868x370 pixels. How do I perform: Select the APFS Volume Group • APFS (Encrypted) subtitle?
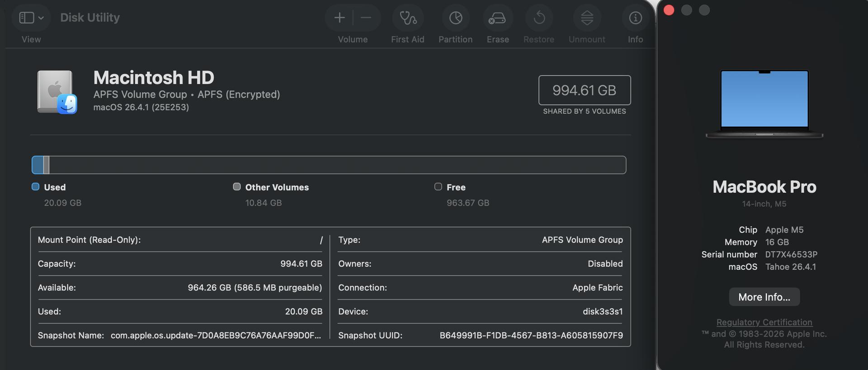pyautogui.click(x=187, y=94)
